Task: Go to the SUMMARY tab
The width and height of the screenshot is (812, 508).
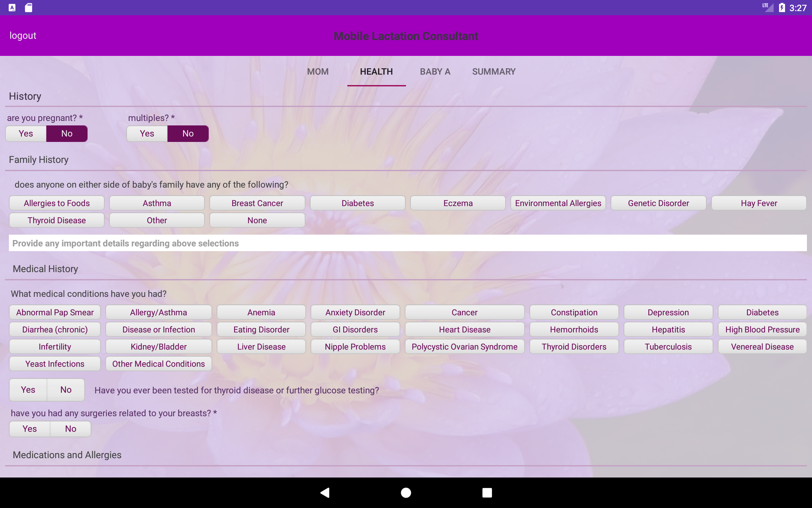Action: tap(494, 71)
